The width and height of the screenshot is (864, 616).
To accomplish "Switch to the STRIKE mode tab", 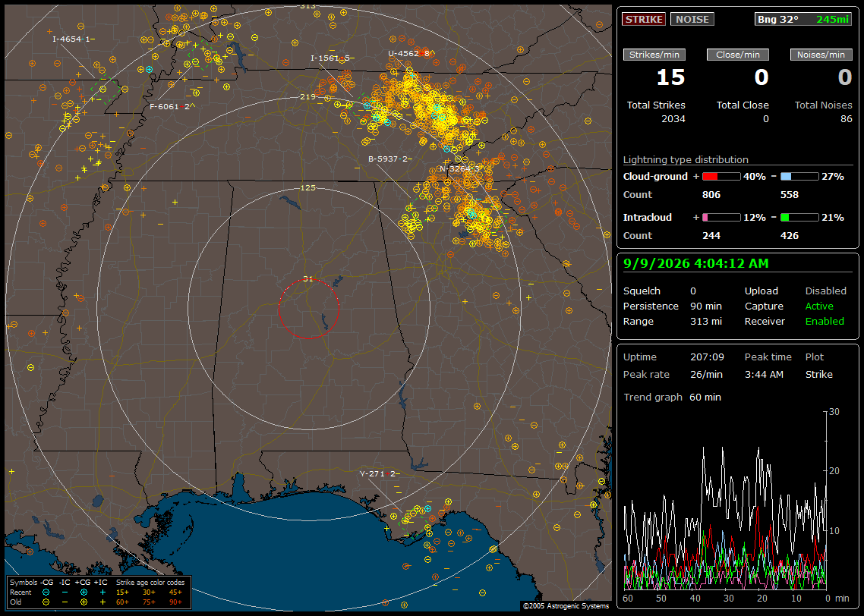I will pos(644,19).
